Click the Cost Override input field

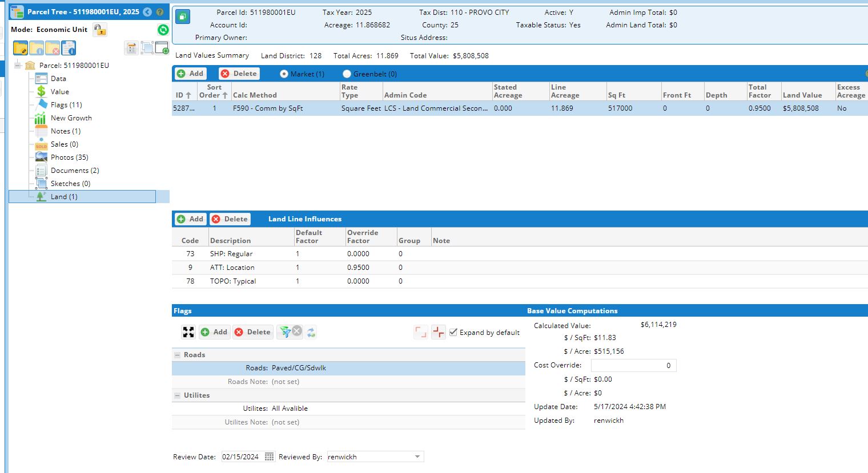pos(633,365)
